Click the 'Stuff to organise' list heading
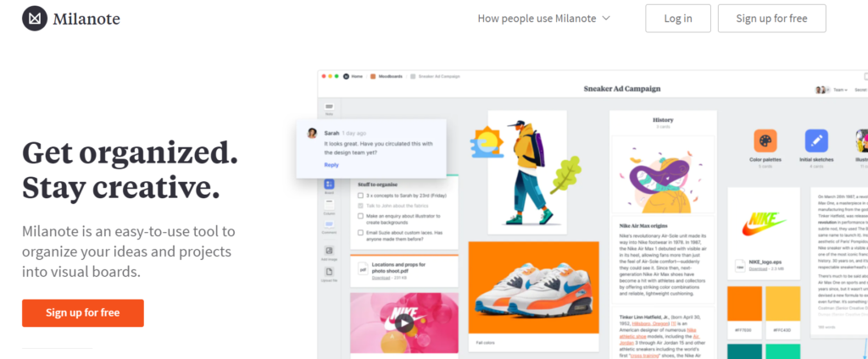 pyautogui.click(x=377, y=185)
